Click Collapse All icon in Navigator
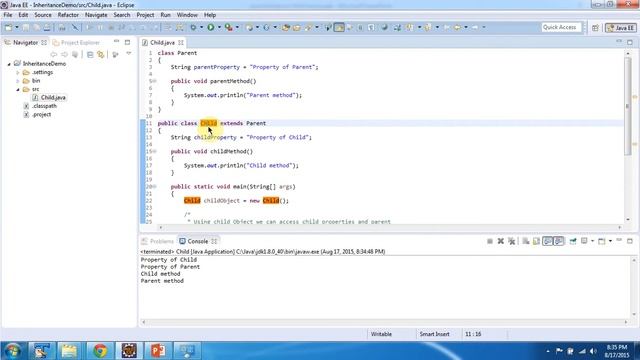This screenshot has height=360, width=640. tap(90, 54)
